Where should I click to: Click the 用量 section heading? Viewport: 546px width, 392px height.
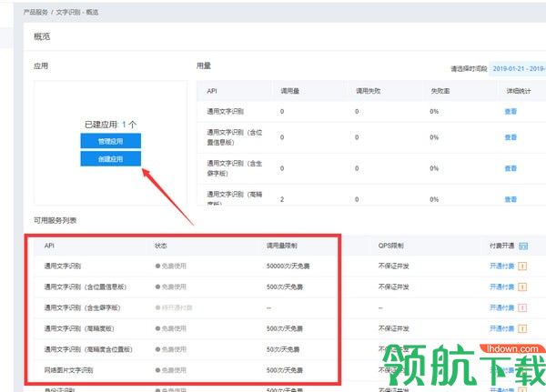[204, 65]
